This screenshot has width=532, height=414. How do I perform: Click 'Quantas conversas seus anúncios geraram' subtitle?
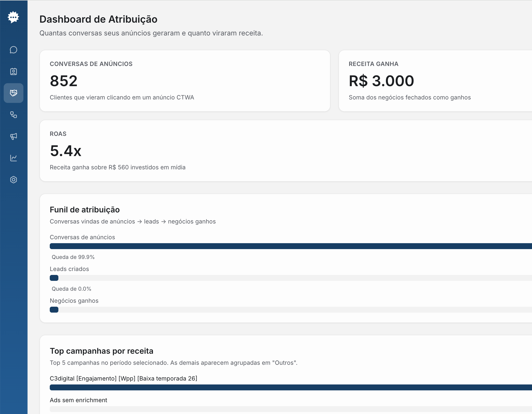[x=151, y=33]
